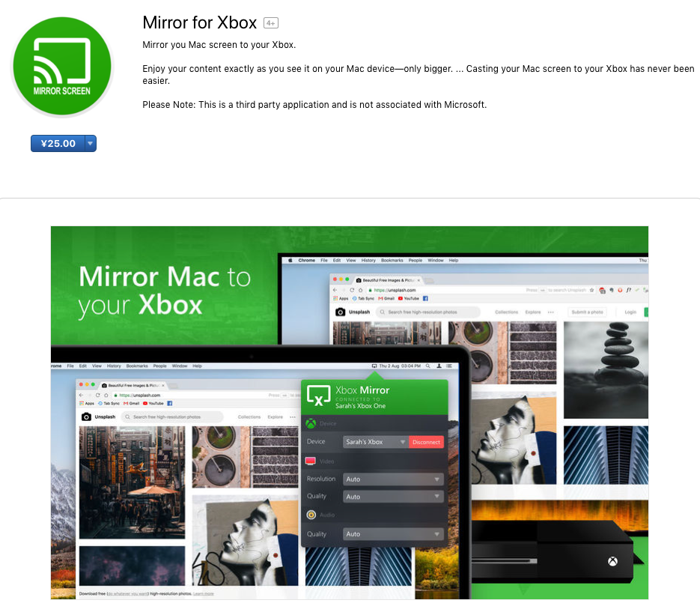Click the Facebook bookmark icon on the TV screen
Viewport: 700px width, 609px height.
425,298
